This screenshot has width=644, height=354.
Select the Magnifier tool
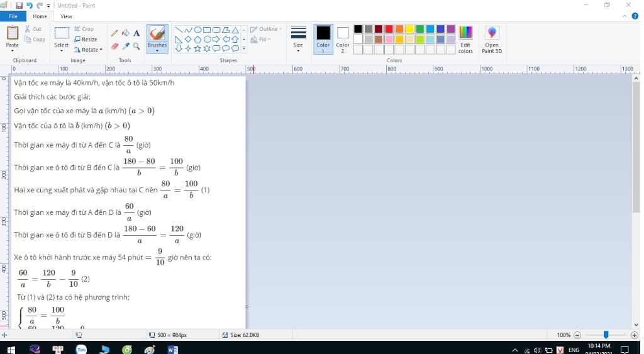pos(136,46)
